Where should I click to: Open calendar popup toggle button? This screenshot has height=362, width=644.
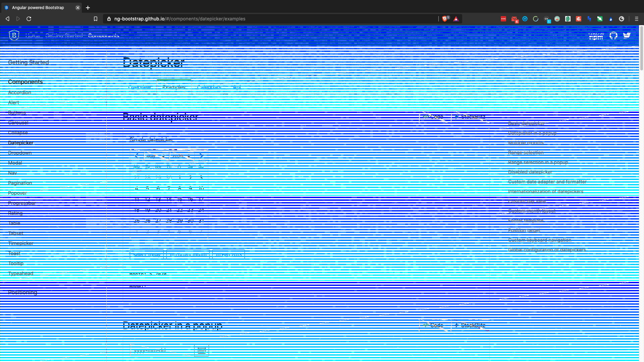pyautogui.click(x=202, y=351)
